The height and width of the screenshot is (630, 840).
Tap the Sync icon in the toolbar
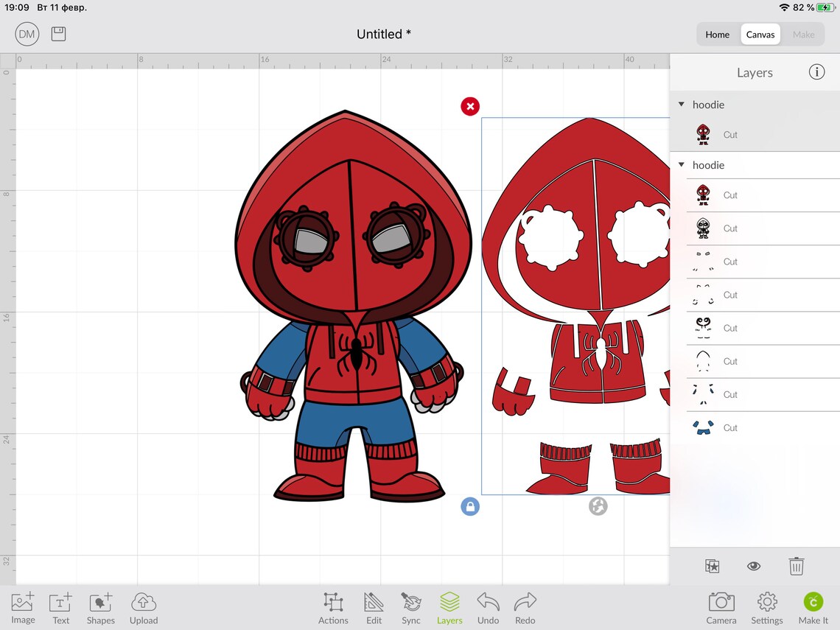coord(411,606)
